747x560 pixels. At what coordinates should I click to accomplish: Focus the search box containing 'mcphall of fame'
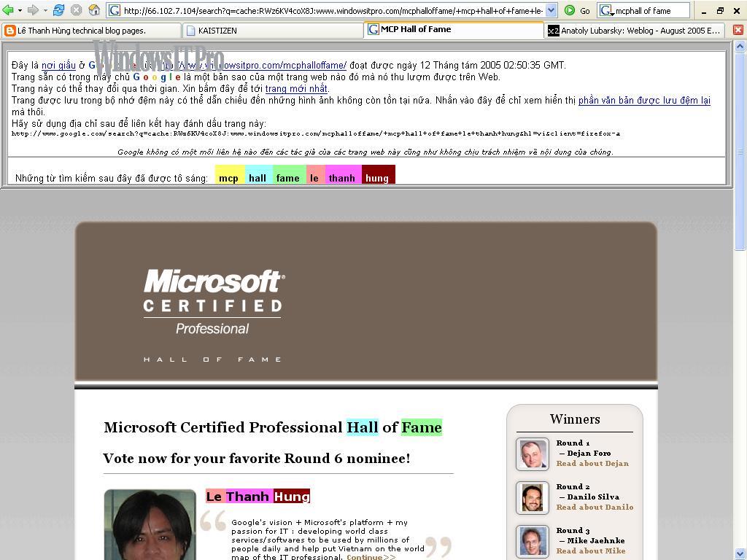pyautogui.click(x=651, y=10)
